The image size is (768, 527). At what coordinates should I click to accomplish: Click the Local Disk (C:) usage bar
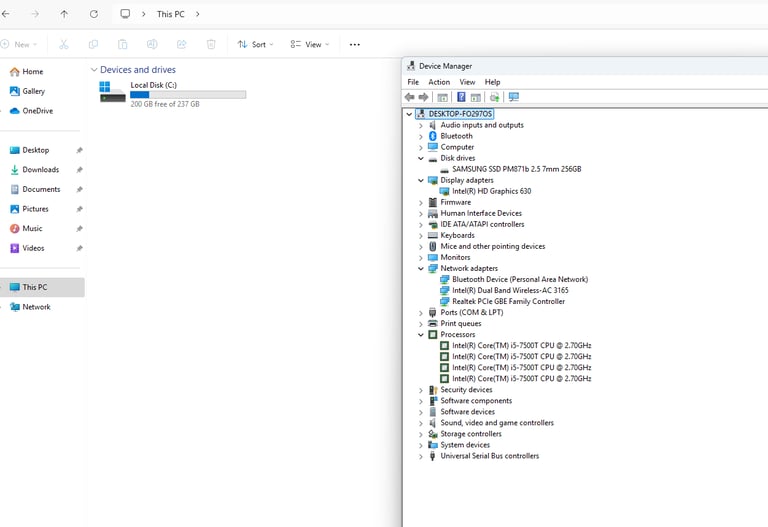(188, 95)
